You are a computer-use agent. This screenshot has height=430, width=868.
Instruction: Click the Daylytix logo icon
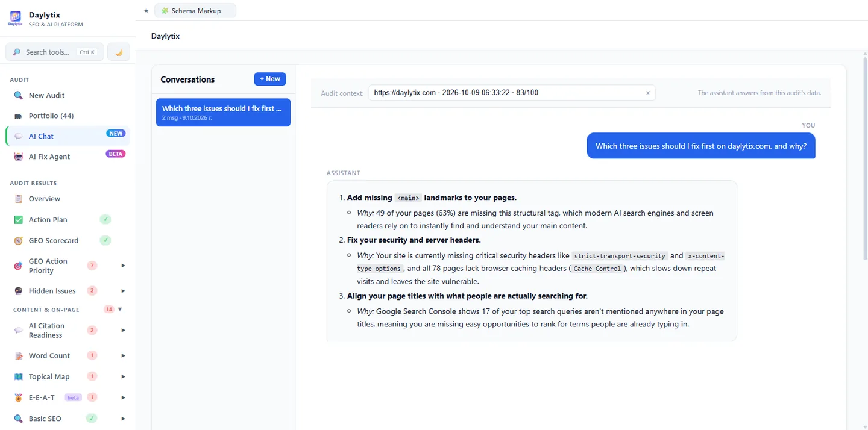click(x=15, y=18)
